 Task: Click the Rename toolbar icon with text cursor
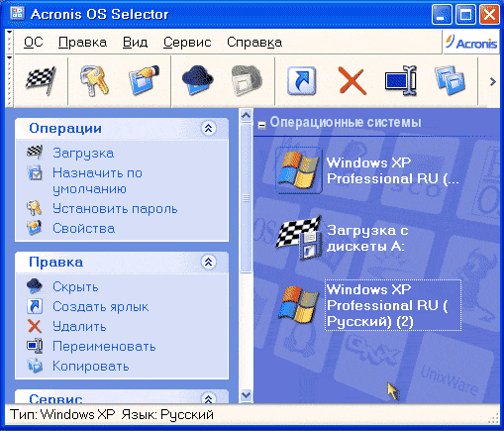point(401,81)
